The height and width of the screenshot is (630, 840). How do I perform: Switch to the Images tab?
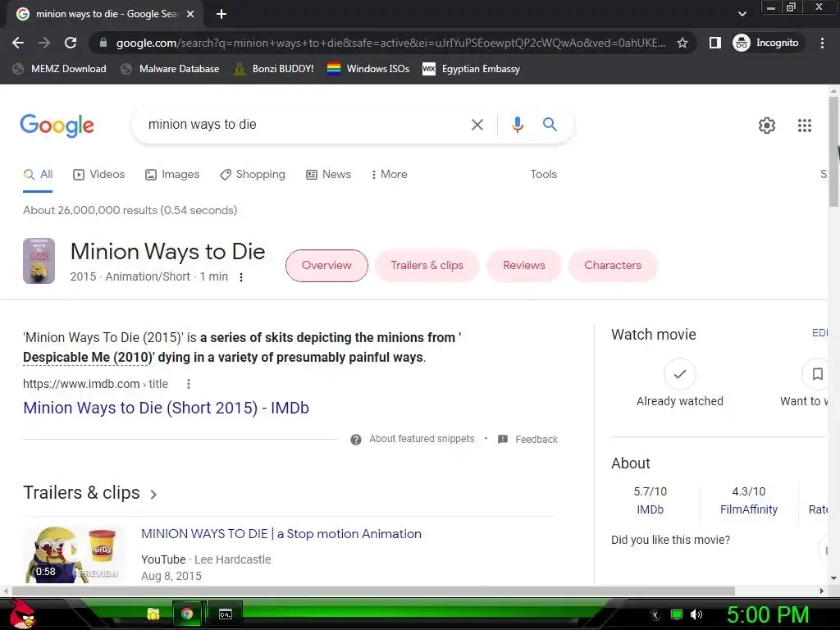click(x=172, y=174)
